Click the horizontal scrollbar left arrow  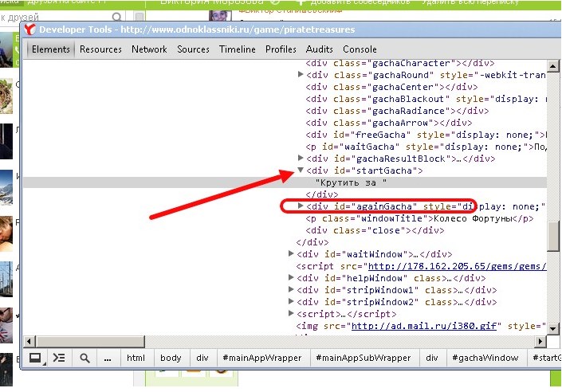click(x=29, y=342)
